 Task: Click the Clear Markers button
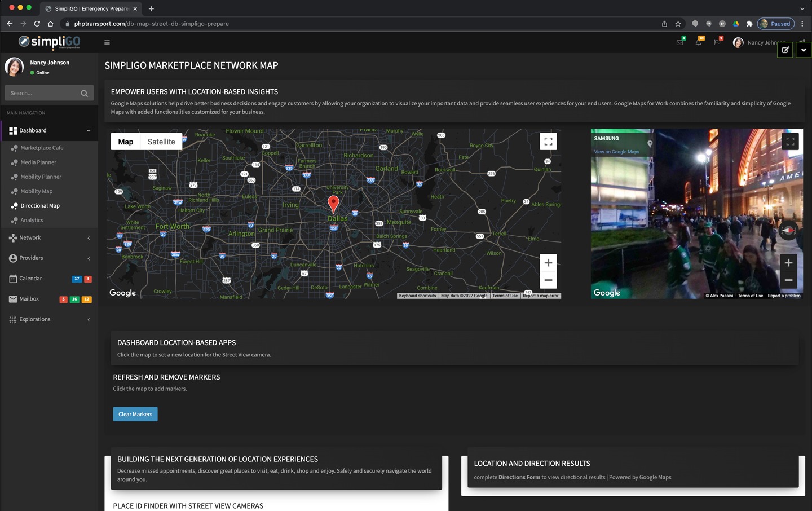click(x=135, y=414)
